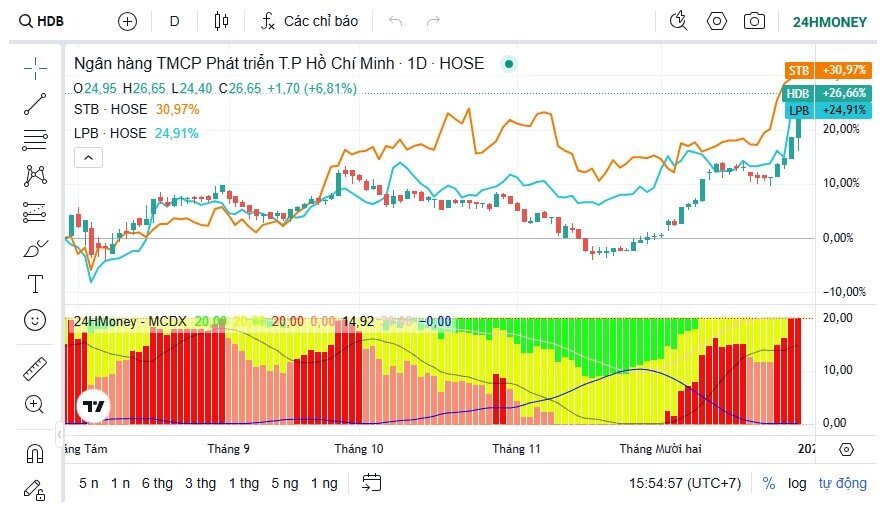Click the Tháng 9 time axis label

tap(228, 449)
